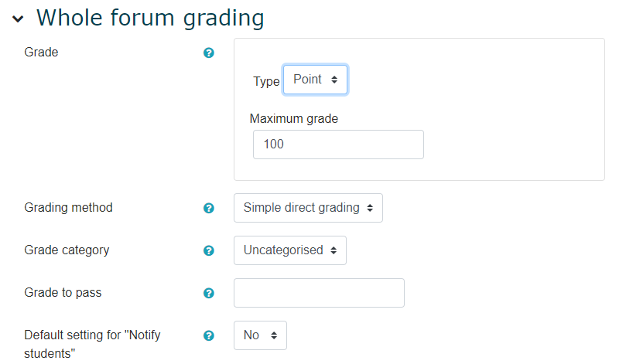The image size is (626, 364).
Task: Open the Uncategorised grade category dropdown
Action: tap(289, 250)
